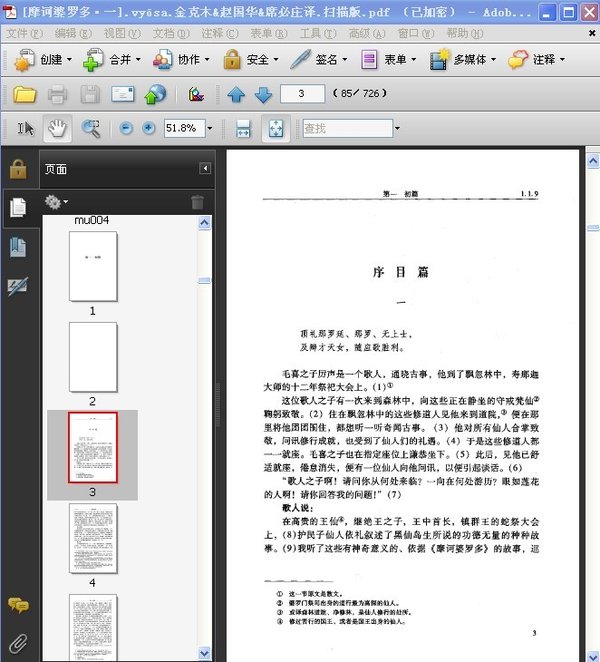
Task: Open the Comments panel icon
Action: click(x=18, y=605)
